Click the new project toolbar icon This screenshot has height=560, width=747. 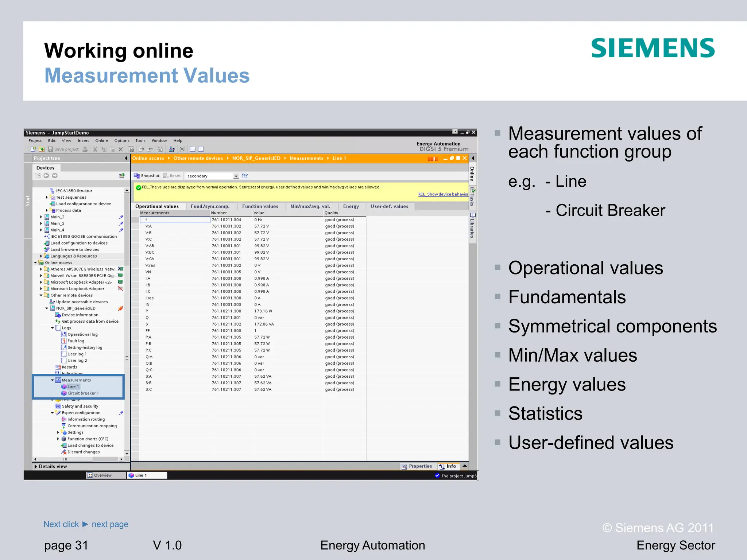pyautogui.click(x=33, y=149)
